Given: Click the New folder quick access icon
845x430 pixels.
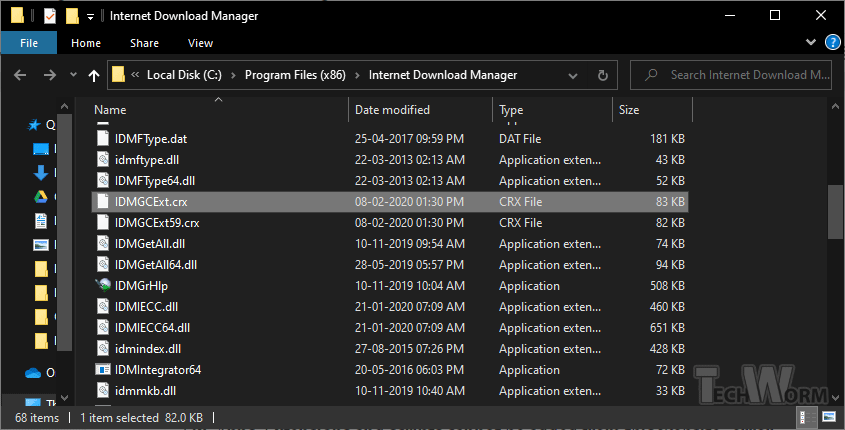Looking at the screenshot, I should pyautogui.click(x=72, y=16).
